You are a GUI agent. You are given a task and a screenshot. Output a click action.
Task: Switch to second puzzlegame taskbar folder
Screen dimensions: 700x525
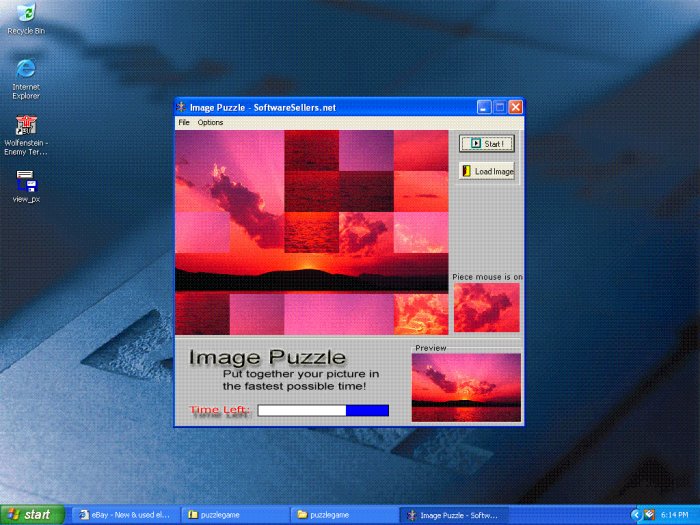[345, 515]
